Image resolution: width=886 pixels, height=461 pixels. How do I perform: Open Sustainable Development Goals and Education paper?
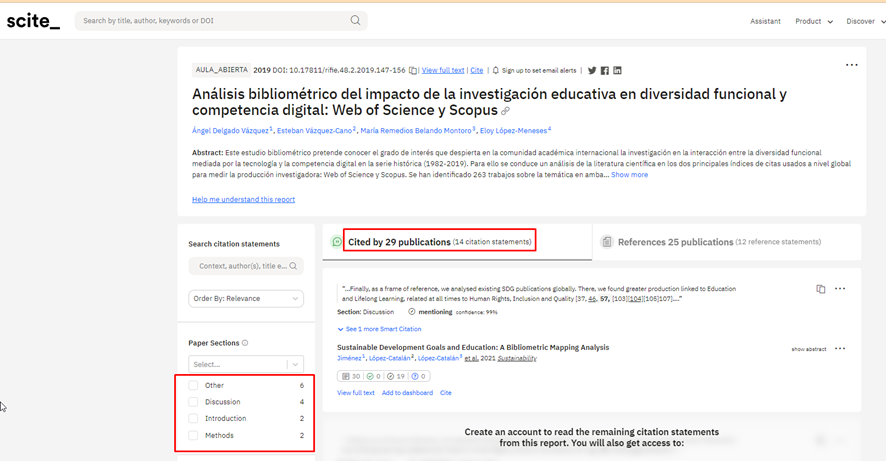[x=473, y=347]
